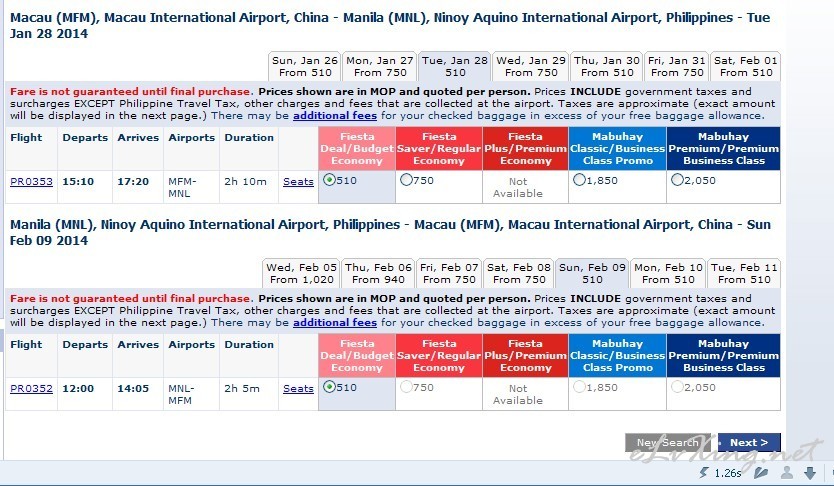Open the additional fees link in Macau-Manila notice
Screen dimensions: 834x486
pyautogui.click(x=335, y=115)
